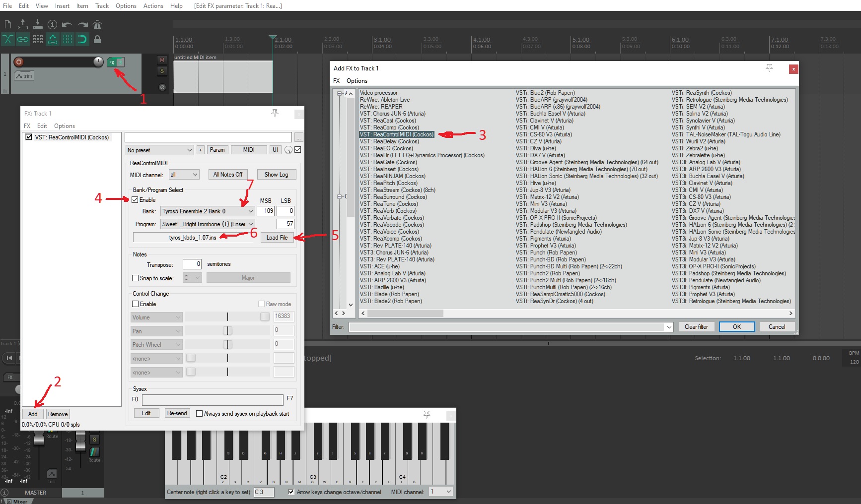861x504 pixels.
Task: Toggle the locking padlock icon
Action: tap(97, 39)
